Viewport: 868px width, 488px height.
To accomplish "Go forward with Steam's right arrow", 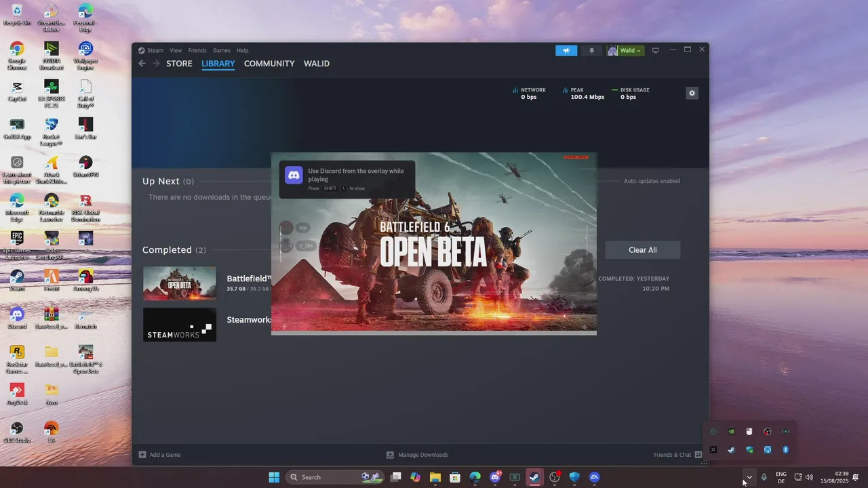I will [156, 64].
